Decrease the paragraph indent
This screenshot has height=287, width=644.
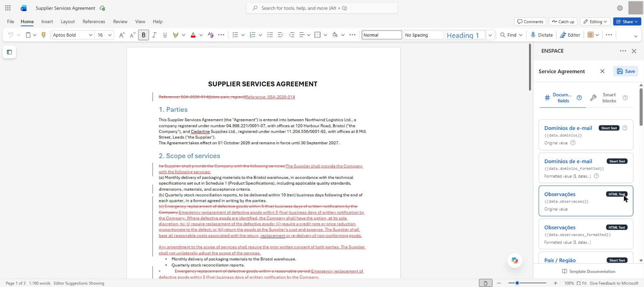[x=281, y=35]
